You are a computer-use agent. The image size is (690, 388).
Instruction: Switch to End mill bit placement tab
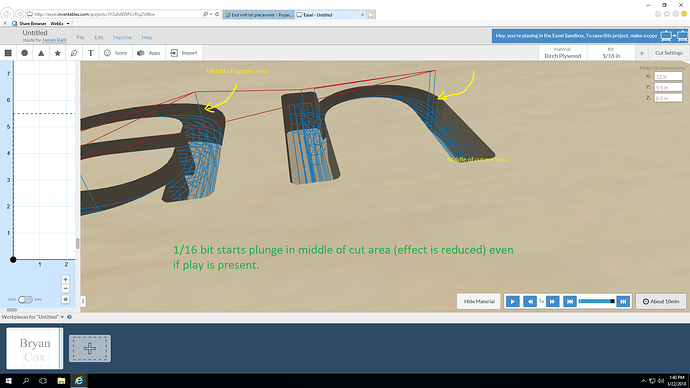click(259, 15)
